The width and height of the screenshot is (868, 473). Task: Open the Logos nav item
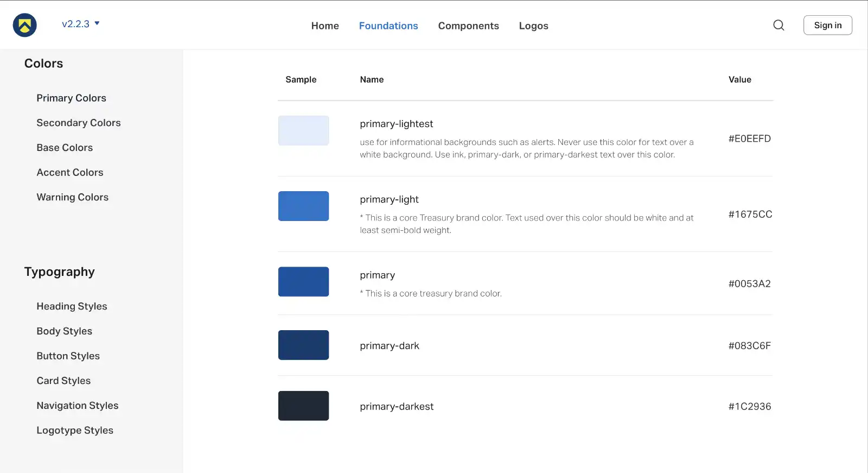(533, 26)
